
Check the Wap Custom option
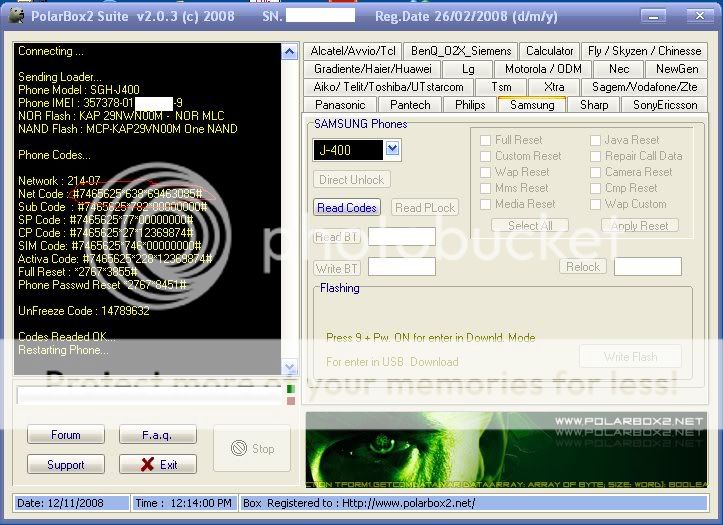pyautogui.click(x=595, y=204)
